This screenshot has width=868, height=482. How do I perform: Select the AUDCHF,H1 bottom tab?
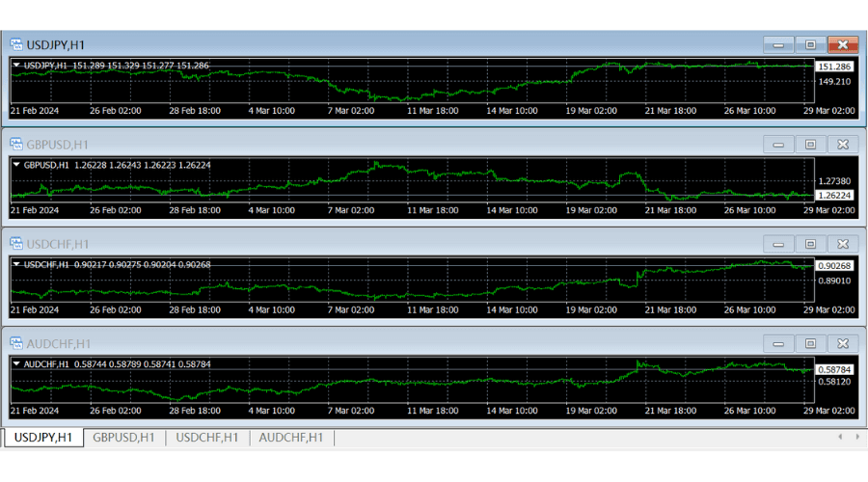tap(290, 438)
